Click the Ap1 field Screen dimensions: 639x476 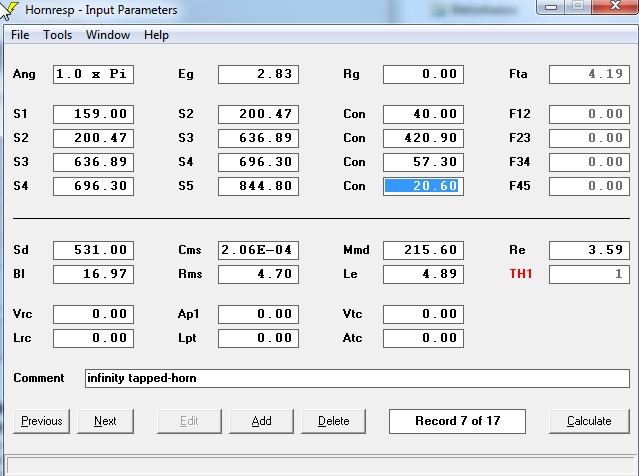point(258,314)
